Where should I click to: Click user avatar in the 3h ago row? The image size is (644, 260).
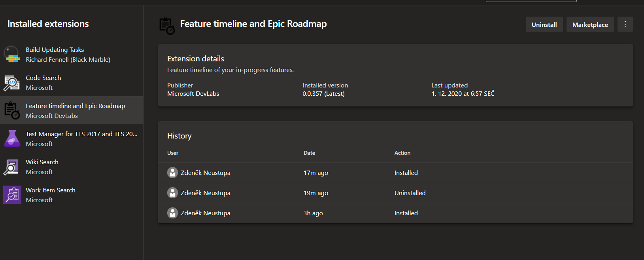172,213
